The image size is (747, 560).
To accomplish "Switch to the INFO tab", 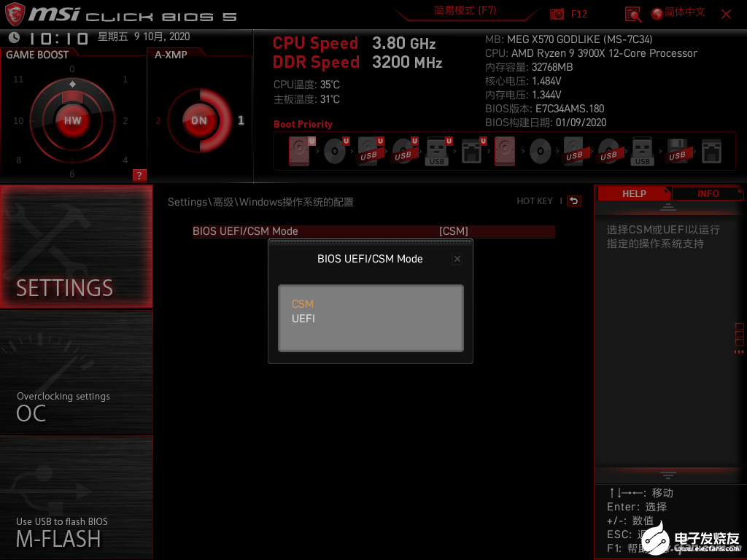I will coord(708,194).
